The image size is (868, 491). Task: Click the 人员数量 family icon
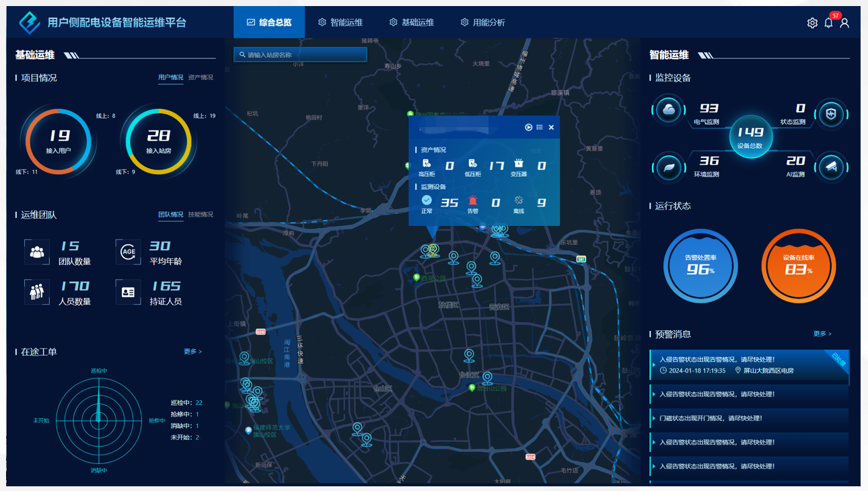(x=37, y=292)
